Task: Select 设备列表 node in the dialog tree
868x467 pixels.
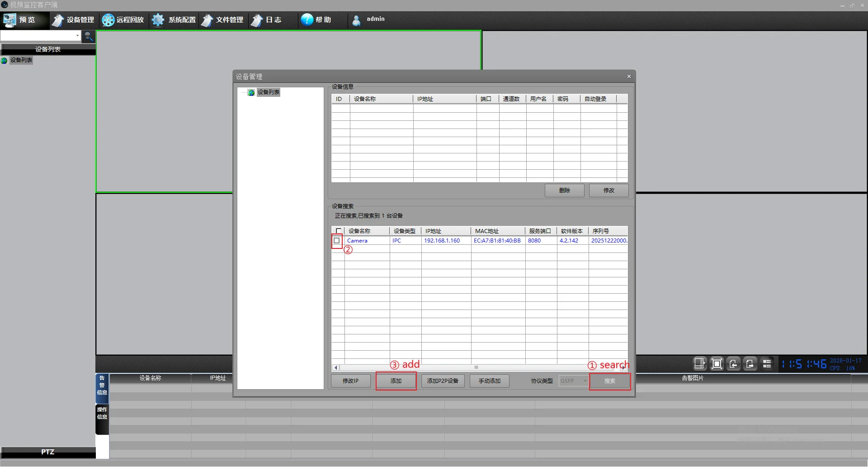Action: (269, 92)
